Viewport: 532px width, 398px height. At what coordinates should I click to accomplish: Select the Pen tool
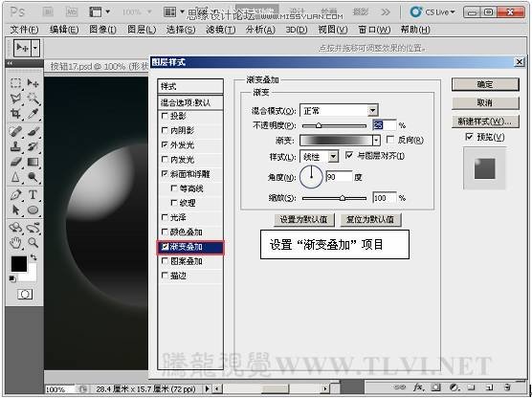[15, 195]
